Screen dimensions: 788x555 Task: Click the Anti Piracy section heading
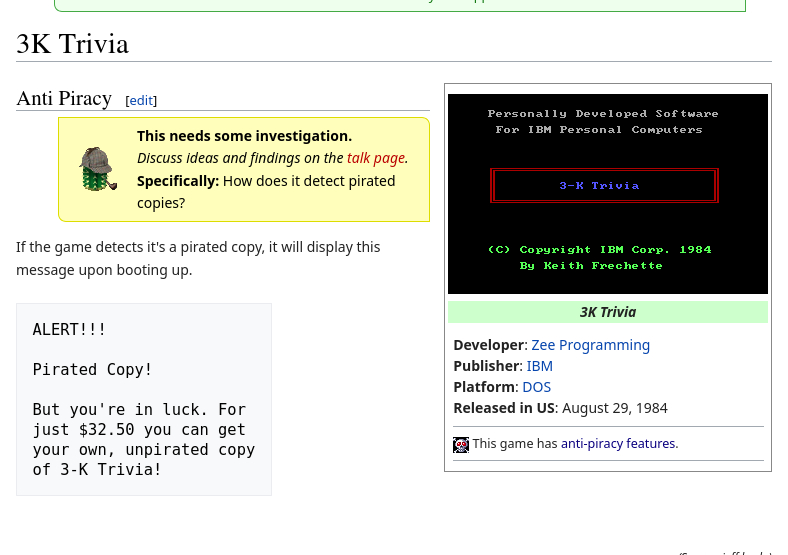(x=64, y=98)
